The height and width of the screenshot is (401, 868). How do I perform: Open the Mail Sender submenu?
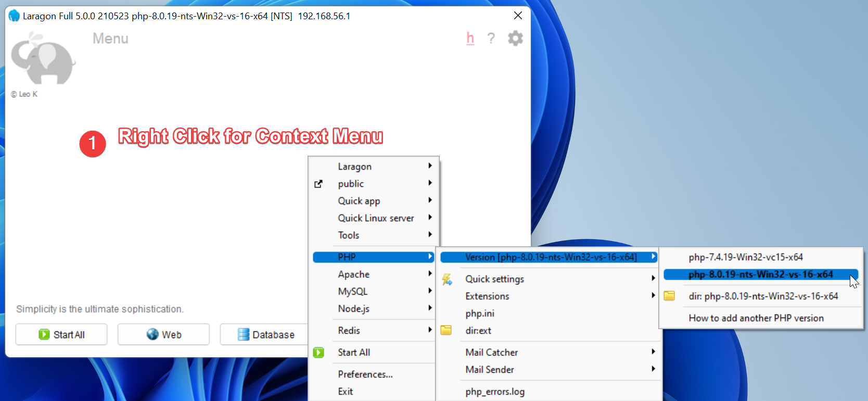click(549, 370)
